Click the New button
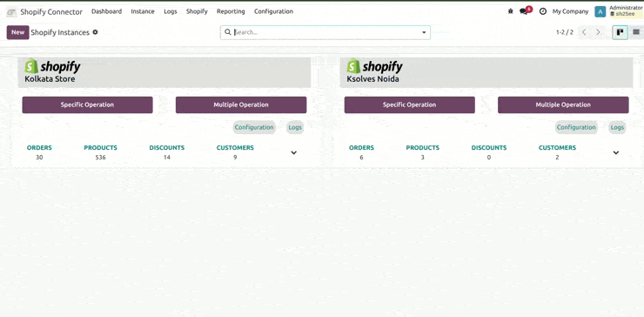 pyautogui.click(x=17, y=32)
